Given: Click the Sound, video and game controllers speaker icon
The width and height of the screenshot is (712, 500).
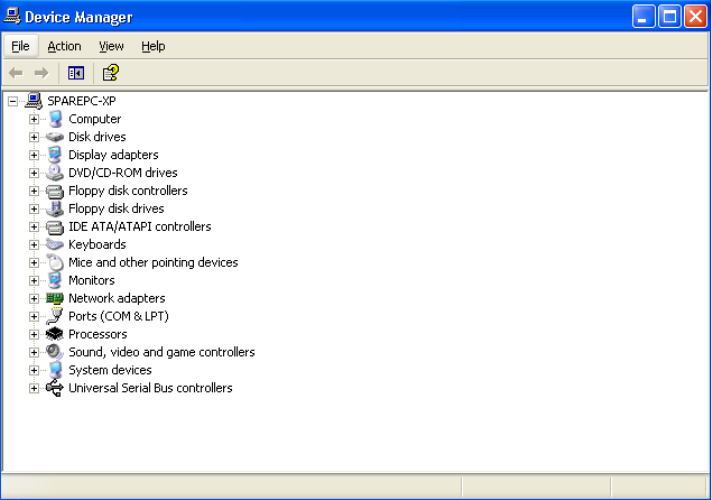Looking at the screenshot, I should (55, 352).
